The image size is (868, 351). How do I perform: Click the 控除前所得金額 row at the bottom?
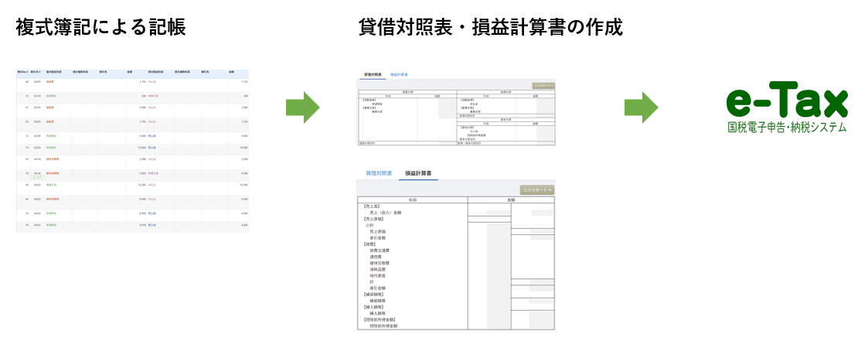click(x=383, y=326)
